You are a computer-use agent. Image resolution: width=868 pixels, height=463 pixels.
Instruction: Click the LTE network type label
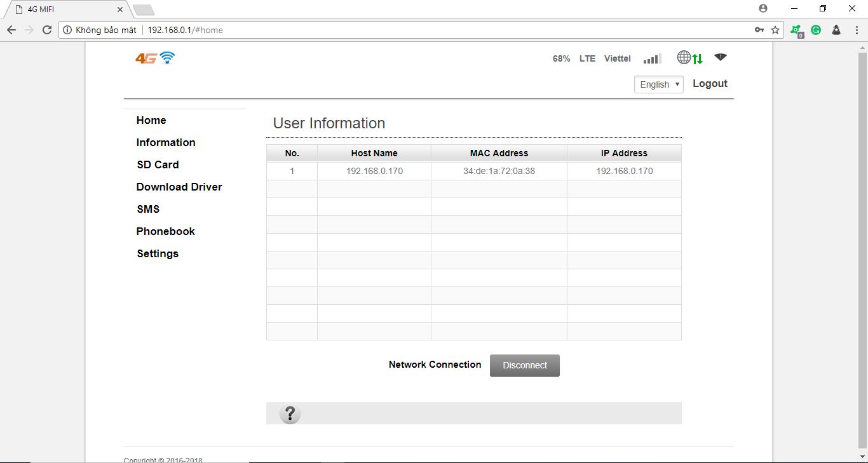[587, 58]
